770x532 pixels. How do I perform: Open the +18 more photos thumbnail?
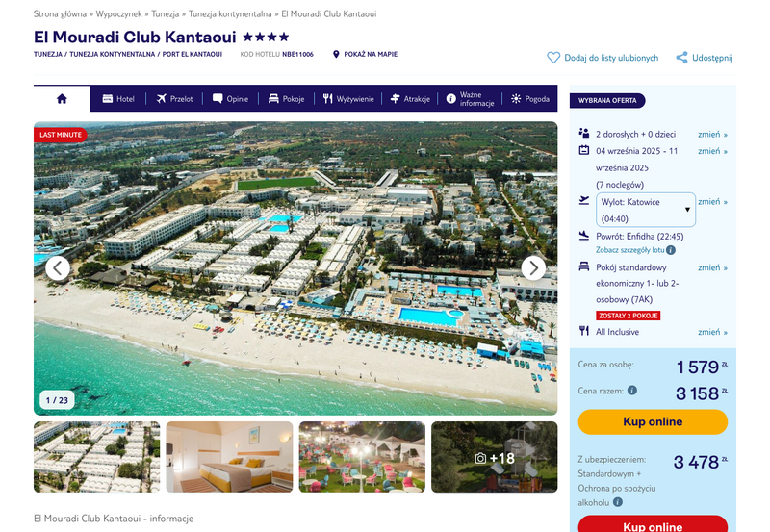495,457
